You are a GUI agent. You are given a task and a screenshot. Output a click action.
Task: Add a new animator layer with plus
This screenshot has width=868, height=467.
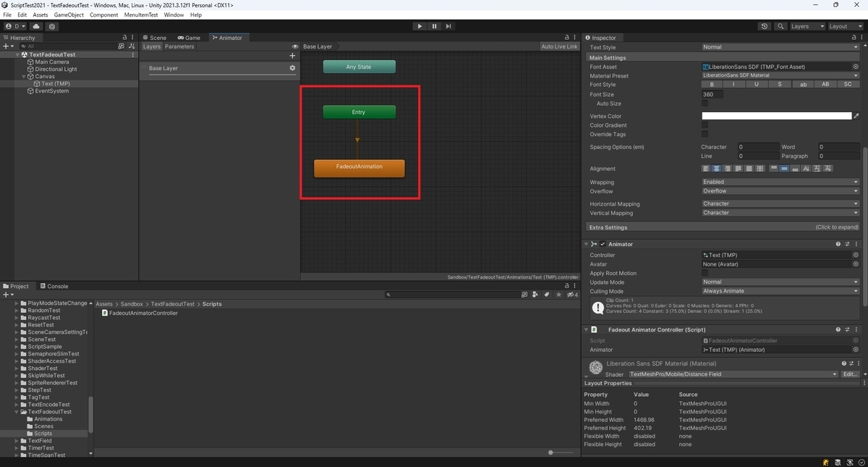(292, 56)
